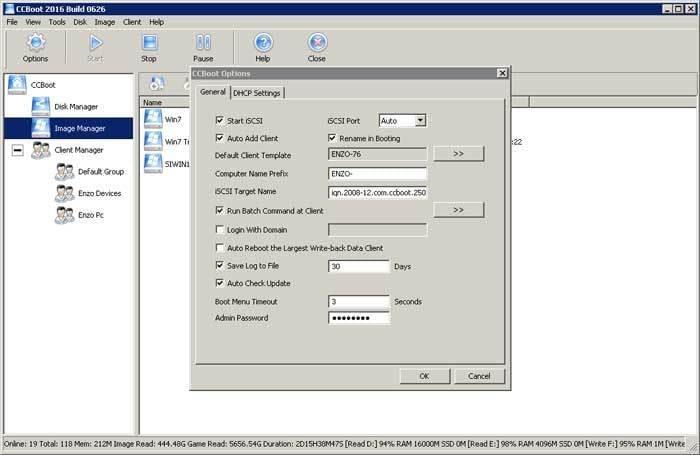Click the Pause toolbar icon
Viewport: 700px width, 455px height.
tap(203, 43)
